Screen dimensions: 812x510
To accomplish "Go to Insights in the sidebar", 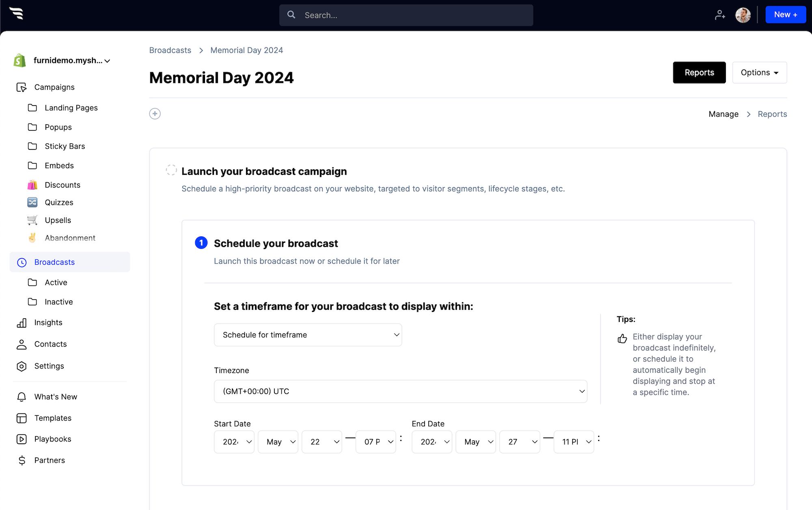I will click(48, 322).
